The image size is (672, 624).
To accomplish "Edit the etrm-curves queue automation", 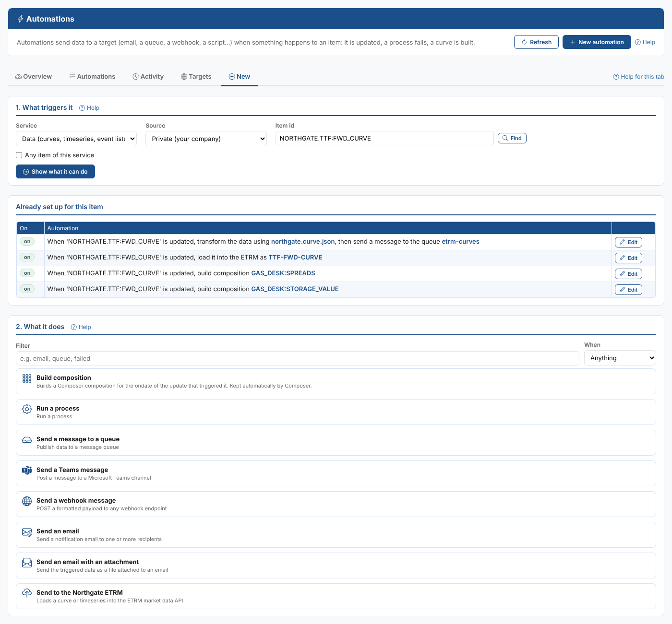I will click(x=628, y=242).
